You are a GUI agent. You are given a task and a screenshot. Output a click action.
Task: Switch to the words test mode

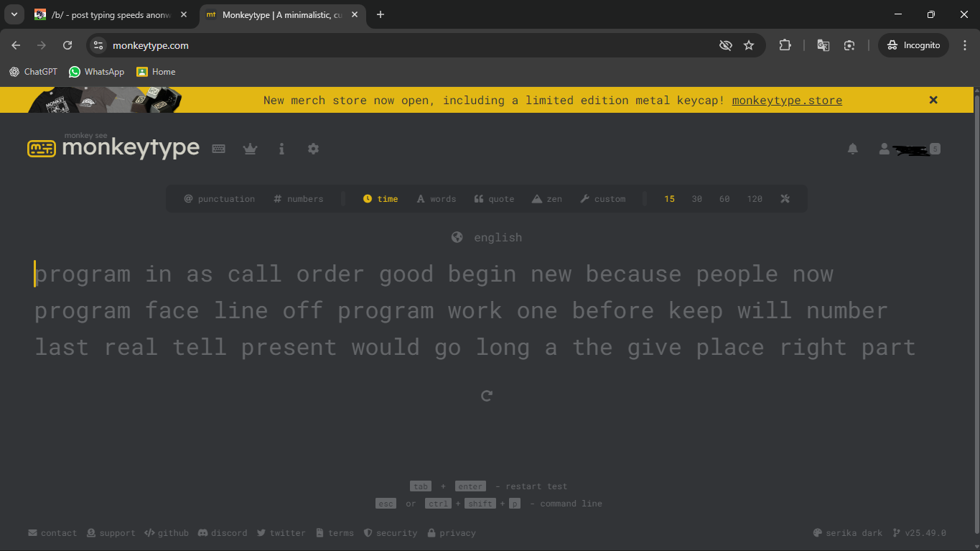point(436,199)
